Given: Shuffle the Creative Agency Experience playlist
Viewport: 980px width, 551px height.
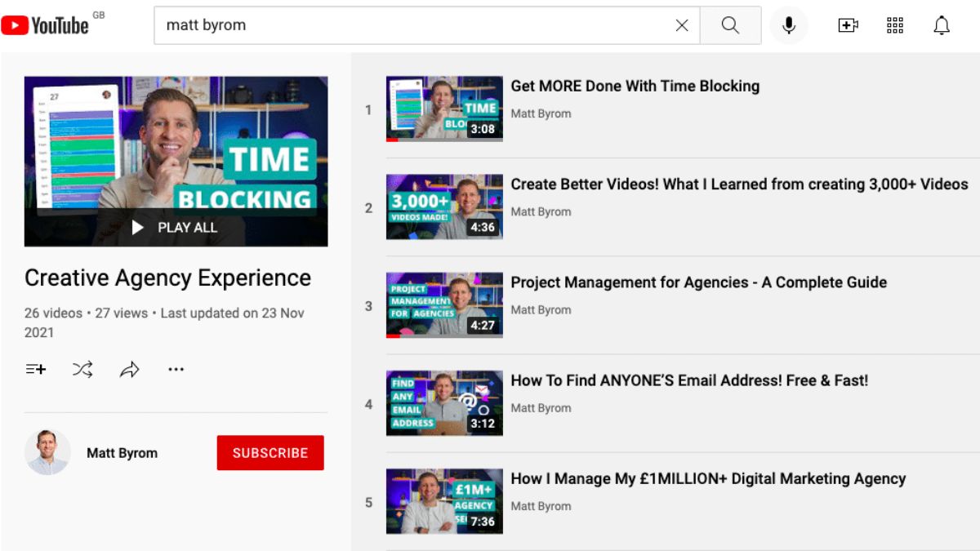Looking at the screenshot, I should [82, 369].
